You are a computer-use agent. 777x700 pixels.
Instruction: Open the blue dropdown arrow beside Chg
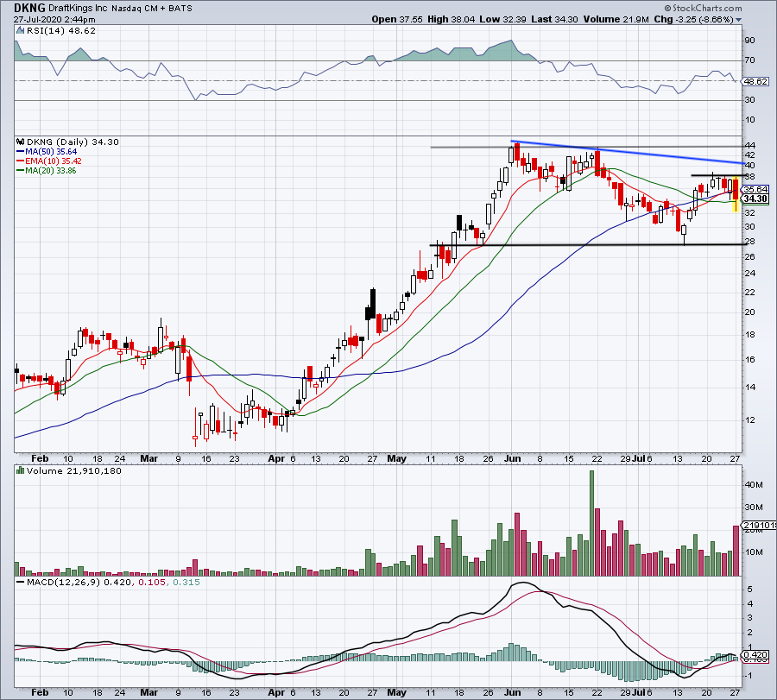click(739, 20)
